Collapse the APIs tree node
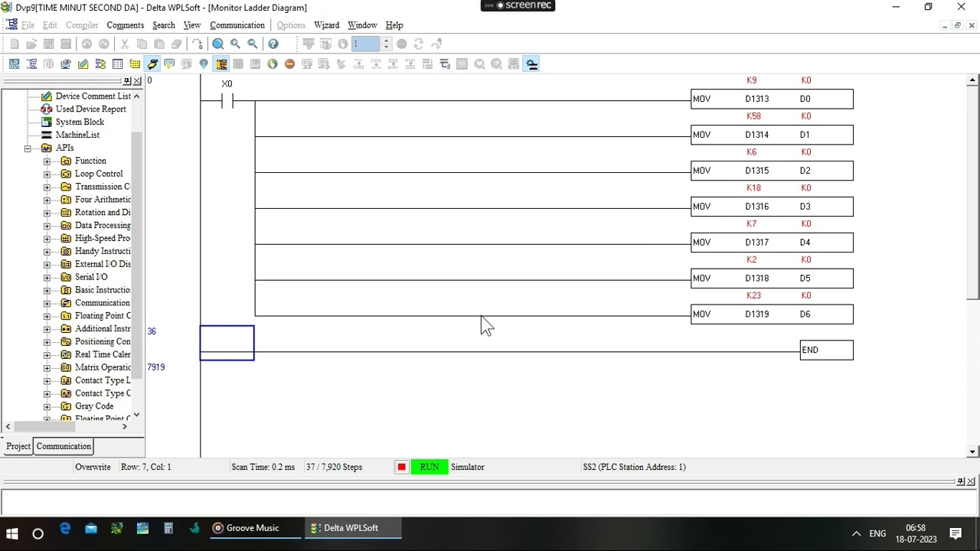The height and width of the screenshot is (551, 980). [x=28, y=148]
